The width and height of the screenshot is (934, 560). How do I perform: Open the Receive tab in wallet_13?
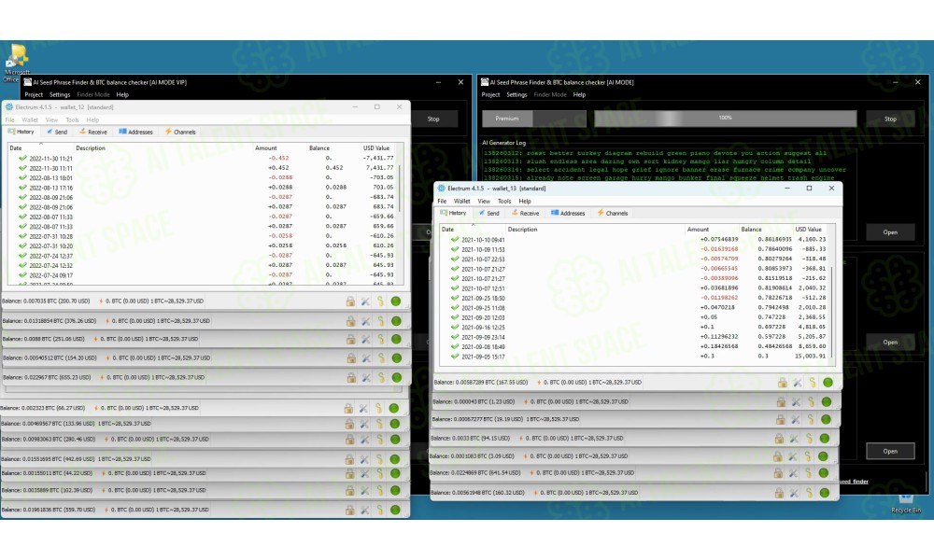525,213
